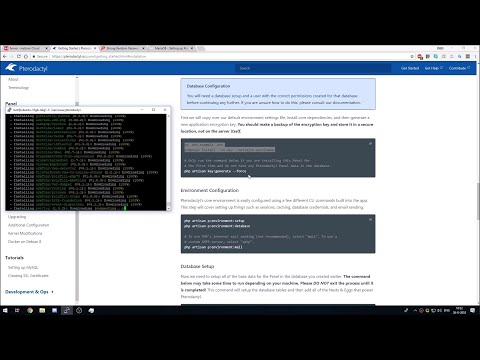Open Docker on Debian 8 link
Viewport: 480px width, 360px height.
coord(24,242)
